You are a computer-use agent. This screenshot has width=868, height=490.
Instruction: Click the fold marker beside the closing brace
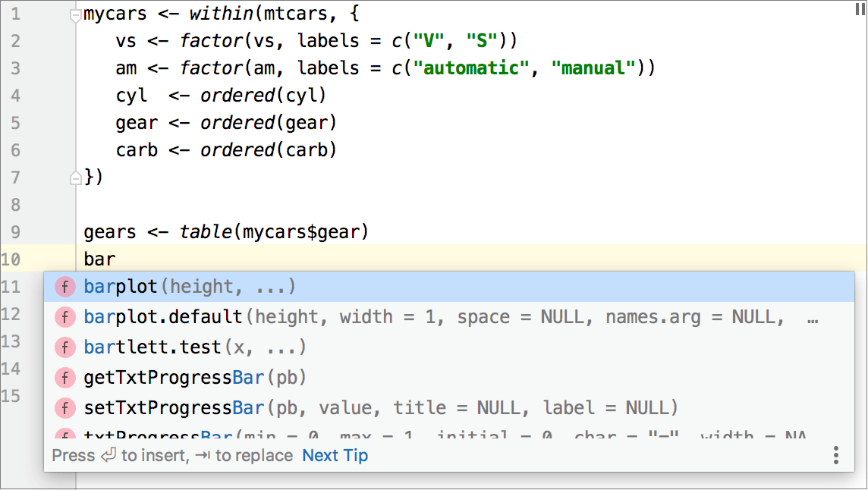point(75,177)
